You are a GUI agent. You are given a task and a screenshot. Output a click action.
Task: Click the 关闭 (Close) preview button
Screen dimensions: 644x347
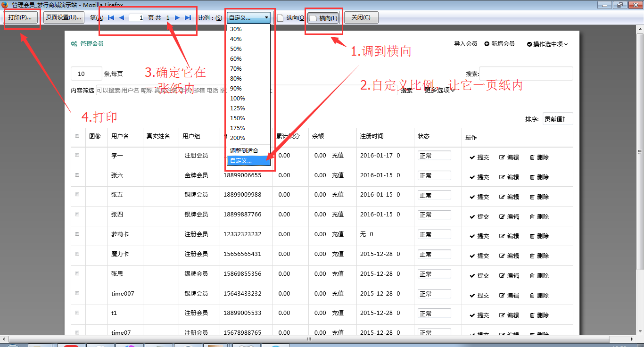361,18
